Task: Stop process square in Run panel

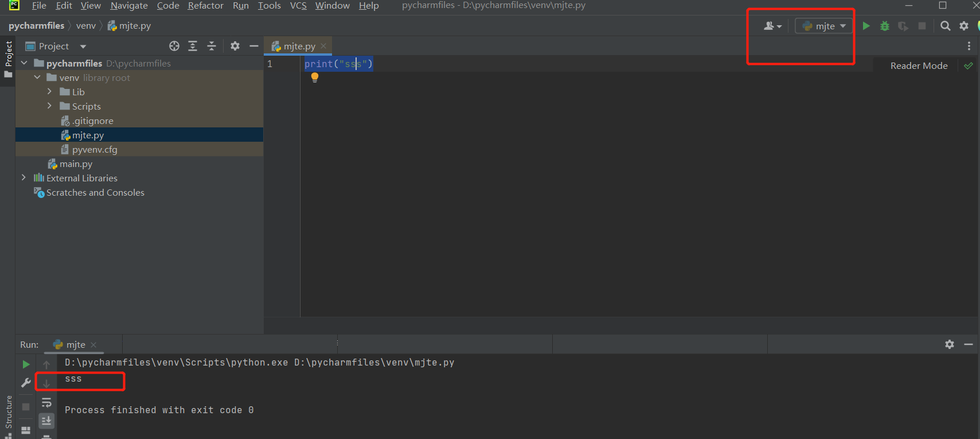Action: click(x=26, y=406)
